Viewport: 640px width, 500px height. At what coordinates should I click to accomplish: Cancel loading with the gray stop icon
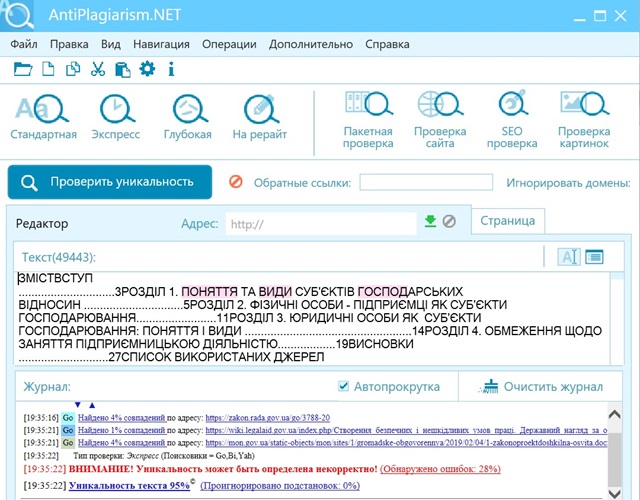click(449, 221)
